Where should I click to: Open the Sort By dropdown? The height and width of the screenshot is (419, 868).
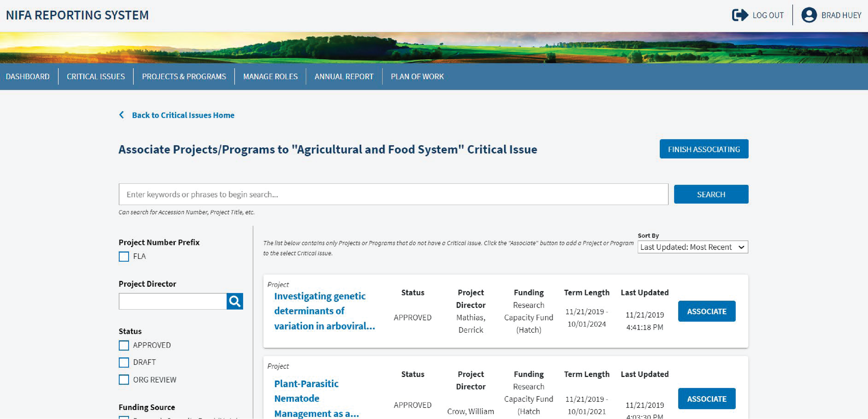[692, 247]
